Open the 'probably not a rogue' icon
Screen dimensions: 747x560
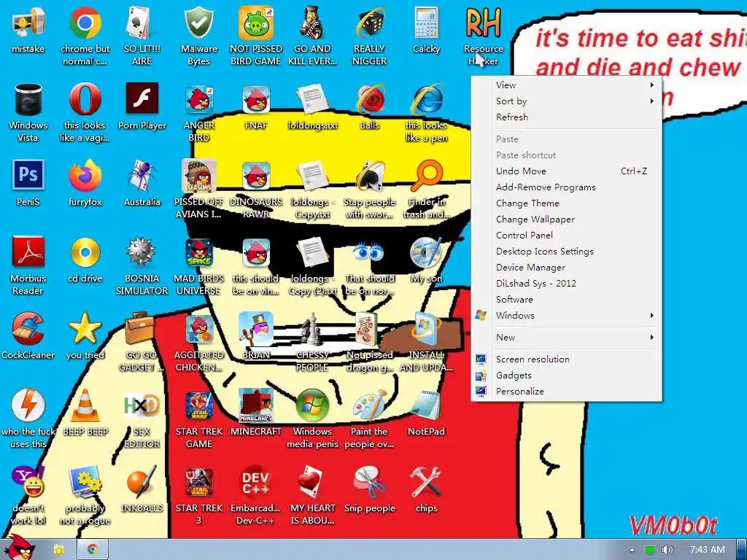click(x=85, y=482)
